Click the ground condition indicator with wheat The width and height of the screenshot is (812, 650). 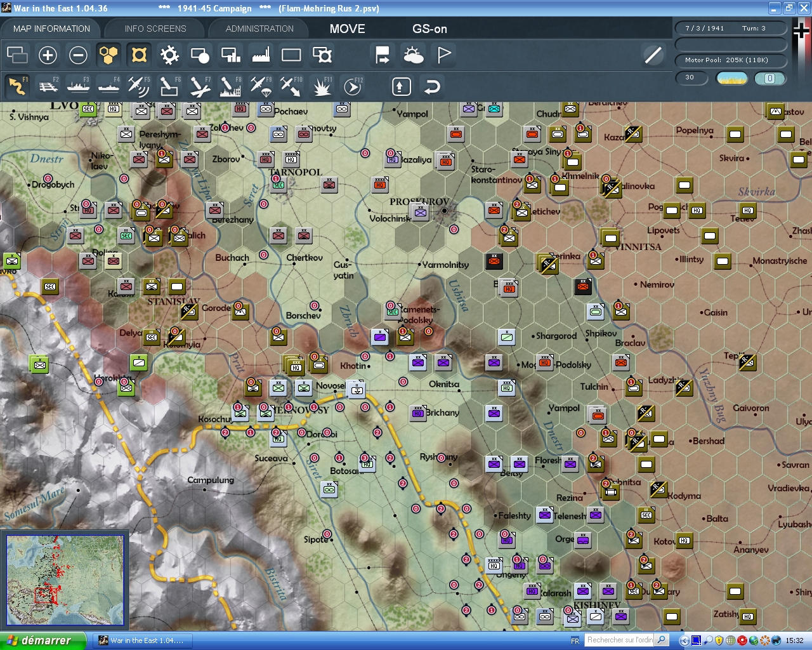tap(731, 78)
